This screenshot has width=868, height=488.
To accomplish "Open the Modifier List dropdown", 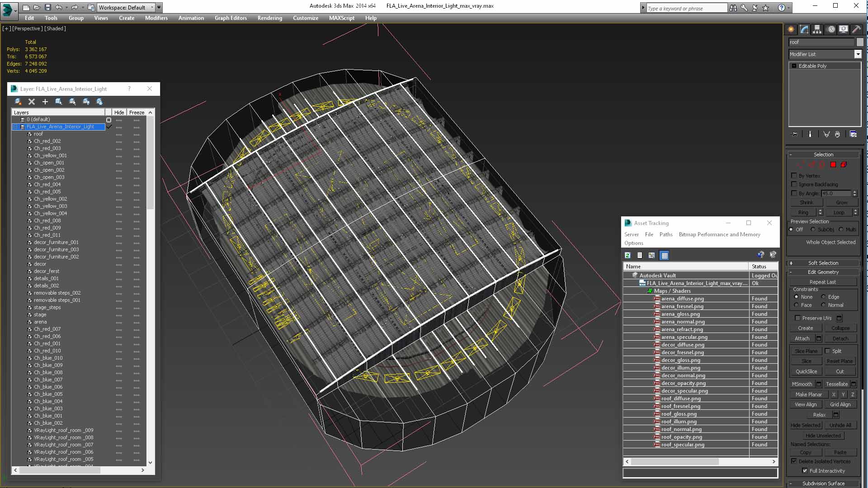I will point(858,54).
